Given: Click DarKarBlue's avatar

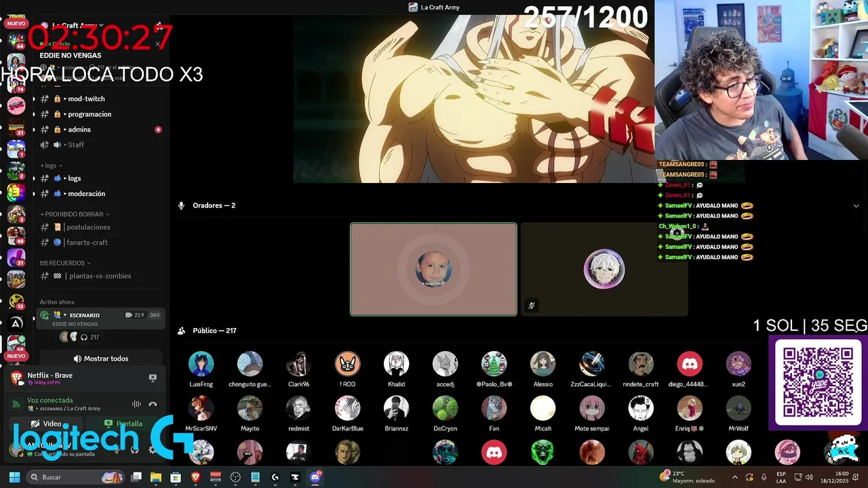Looking at the screenshot, I should tap(347, 409).
